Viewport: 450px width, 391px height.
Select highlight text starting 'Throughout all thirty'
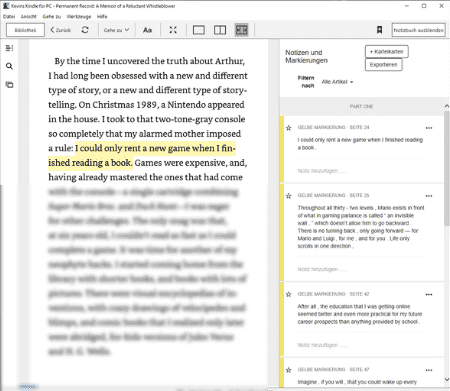[361, 227]
